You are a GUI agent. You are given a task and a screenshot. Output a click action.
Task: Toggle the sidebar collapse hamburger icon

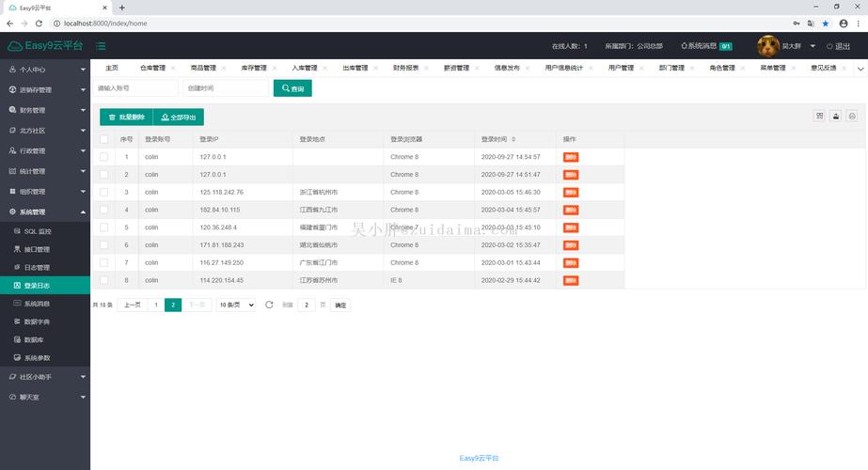pos(101,46)
